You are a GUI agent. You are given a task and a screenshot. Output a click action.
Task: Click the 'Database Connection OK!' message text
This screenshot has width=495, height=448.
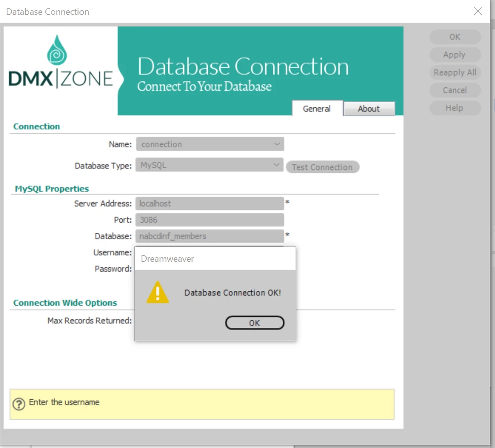coord(232,292)
